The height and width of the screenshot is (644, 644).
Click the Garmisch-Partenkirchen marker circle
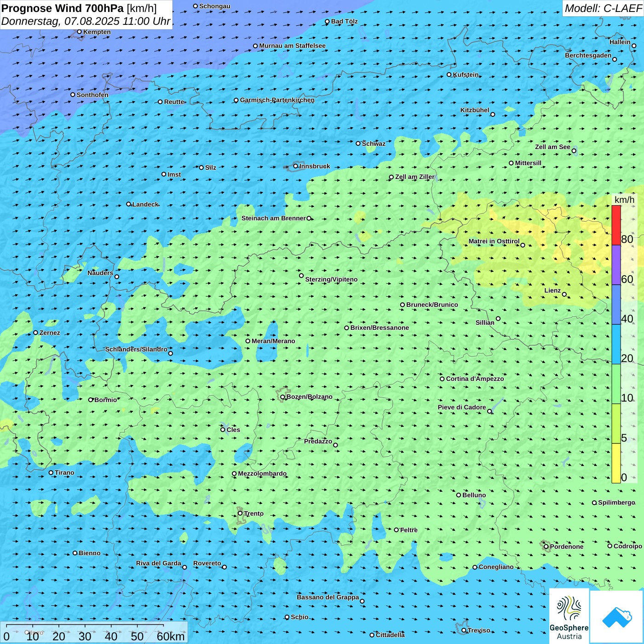(x=236, y=100)
